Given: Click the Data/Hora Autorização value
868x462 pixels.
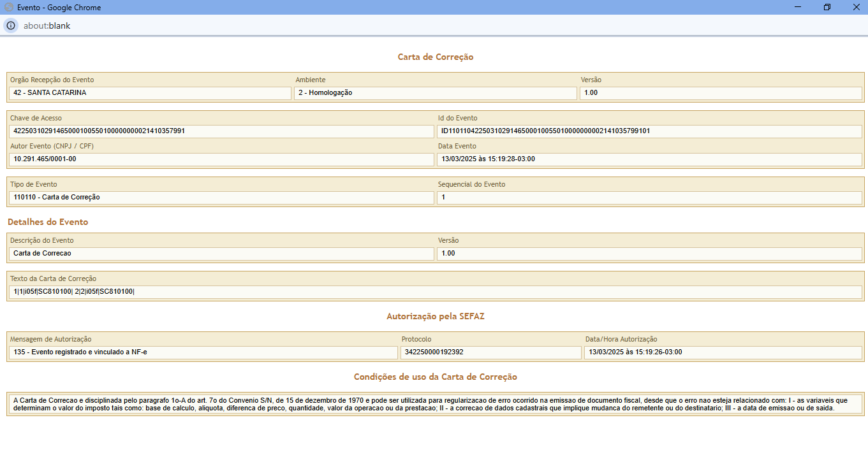Looking at the screenshot, I should click(723, 352).
